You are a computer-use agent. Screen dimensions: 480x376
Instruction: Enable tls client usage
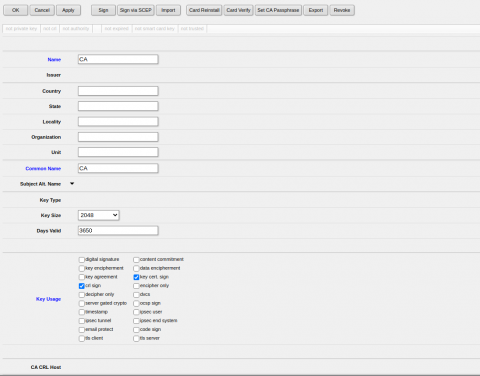point(82,338)
